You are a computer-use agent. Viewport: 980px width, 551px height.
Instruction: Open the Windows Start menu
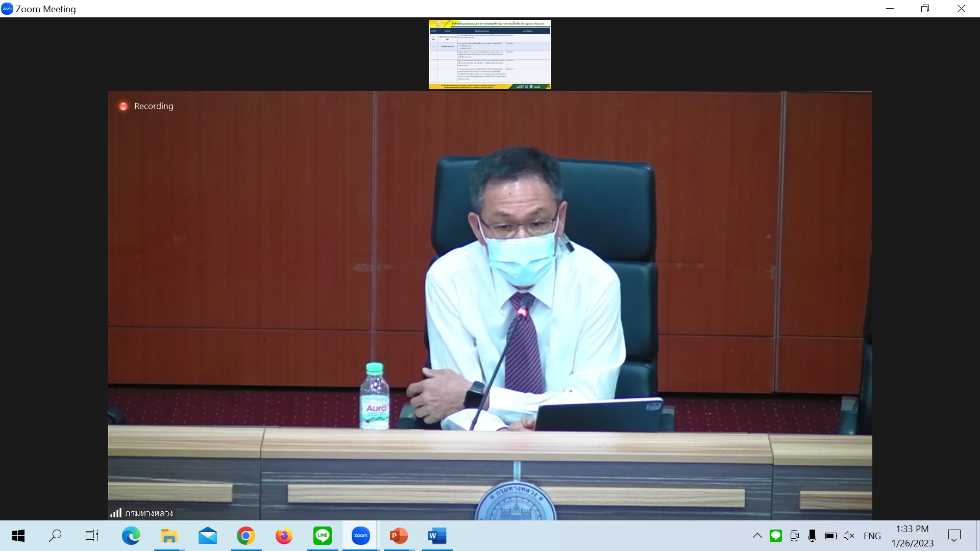[x=18, y=536]
